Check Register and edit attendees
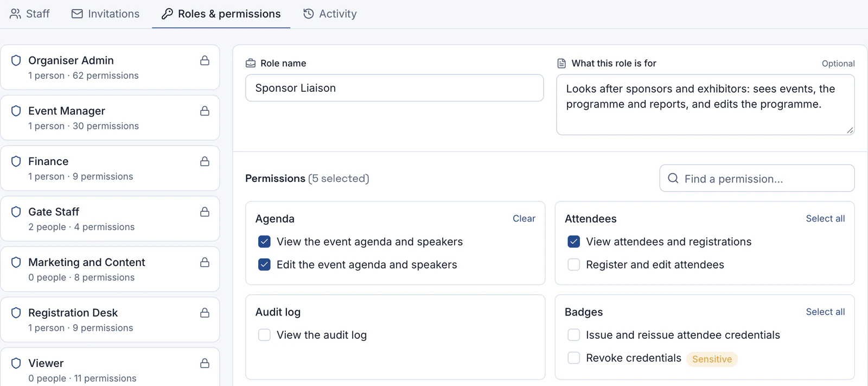868x386 pixels. (573, 264)
